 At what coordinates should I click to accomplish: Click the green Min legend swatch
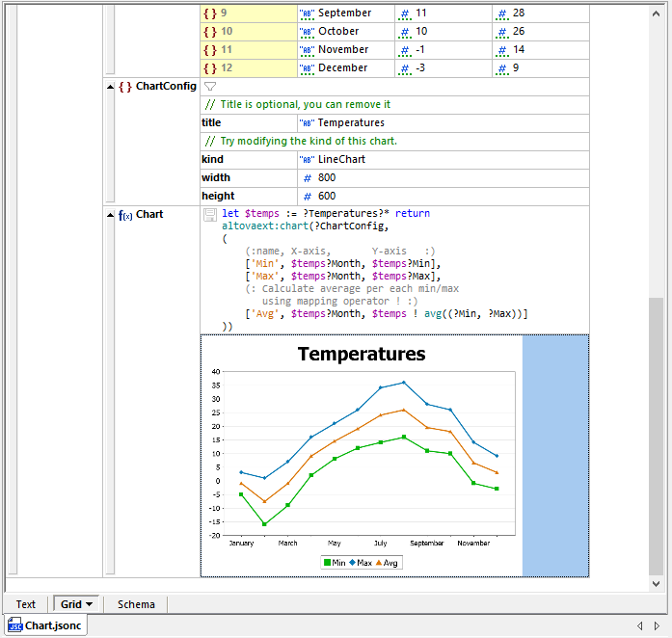click(x=328, y=563)
